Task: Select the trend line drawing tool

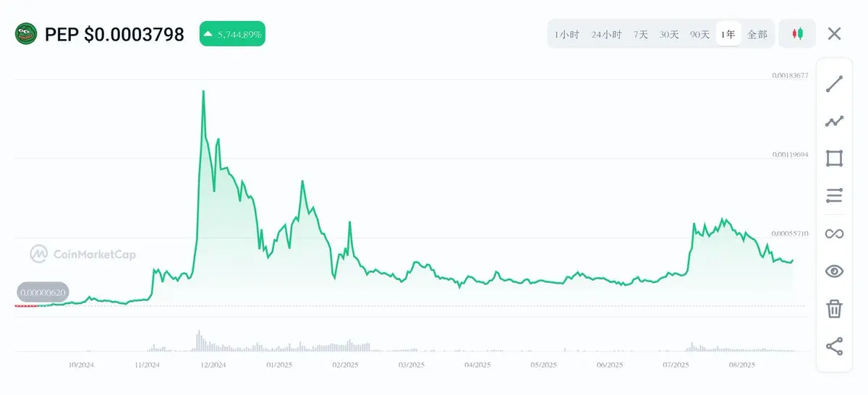Action: [x=834, y=84]
